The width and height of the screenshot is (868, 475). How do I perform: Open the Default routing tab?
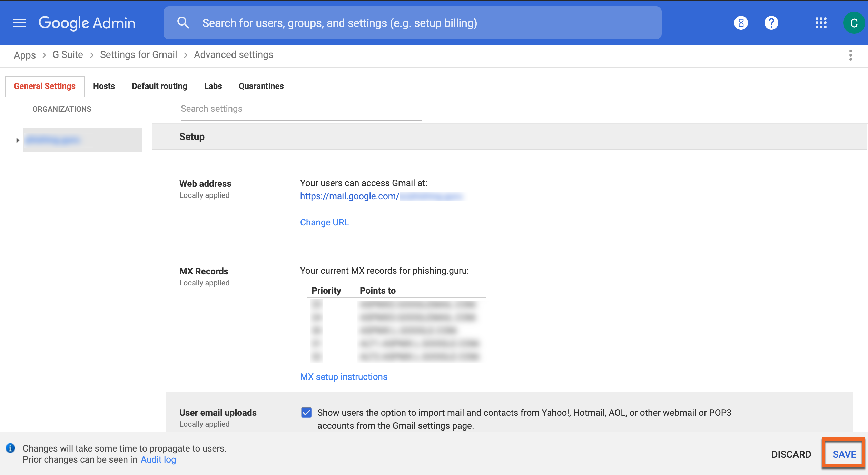(x=159, y=86)
